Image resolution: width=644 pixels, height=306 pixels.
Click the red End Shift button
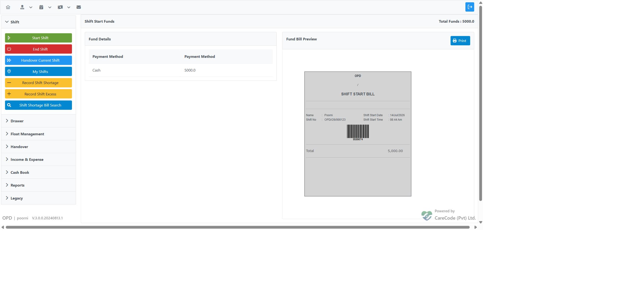coord(38,49)
